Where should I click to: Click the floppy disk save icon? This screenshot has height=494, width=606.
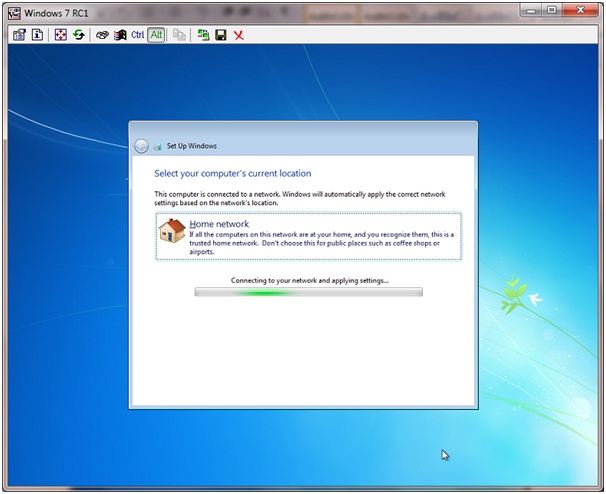(x=221, y=35)
